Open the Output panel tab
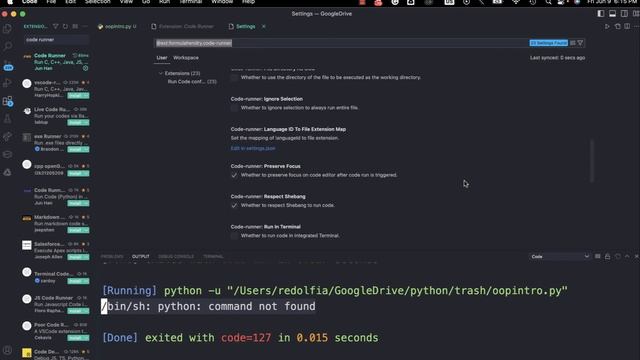640x360 pixels. point(140,256)
